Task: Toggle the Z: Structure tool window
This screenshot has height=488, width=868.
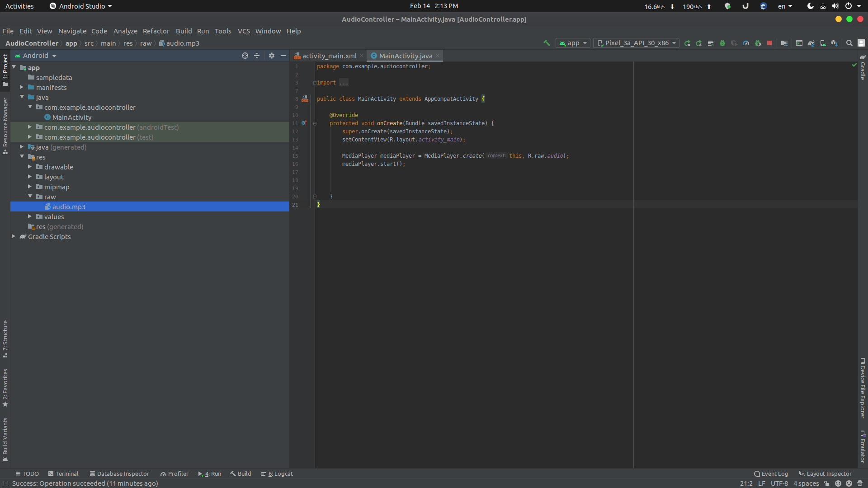Action: click(5, 339)
